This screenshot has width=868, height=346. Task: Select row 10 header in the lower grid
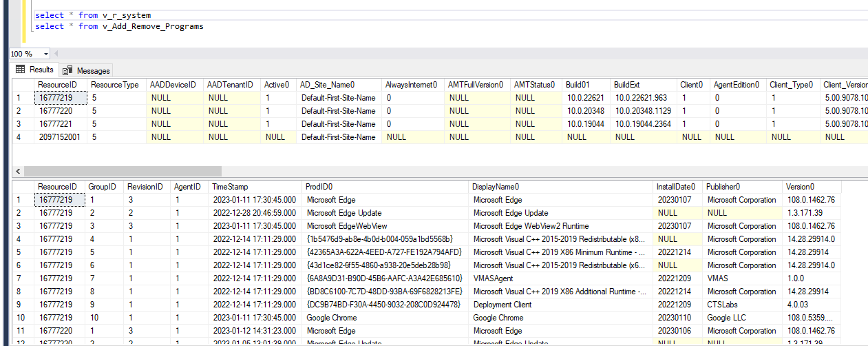pos(23,318)
